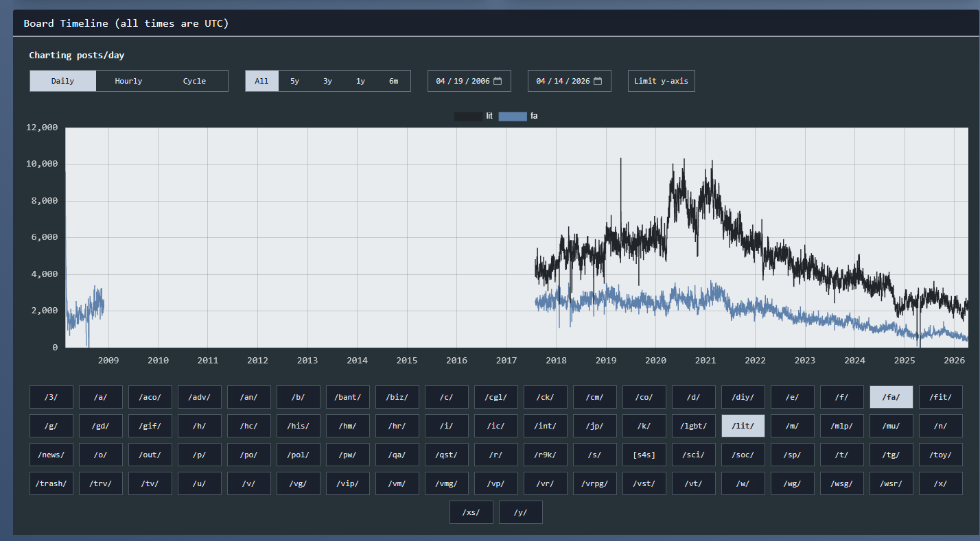Select the All time range
Image resolution: width=980 pixels, height=541 pixels.
click(x=262, y=81)
